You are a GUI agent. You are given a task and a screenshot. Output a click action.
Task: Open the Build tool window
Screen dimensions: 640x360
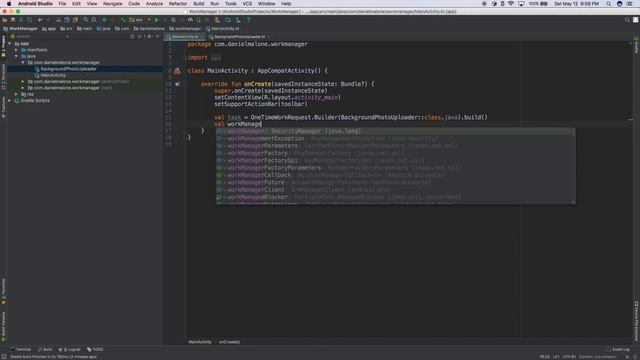45,349
